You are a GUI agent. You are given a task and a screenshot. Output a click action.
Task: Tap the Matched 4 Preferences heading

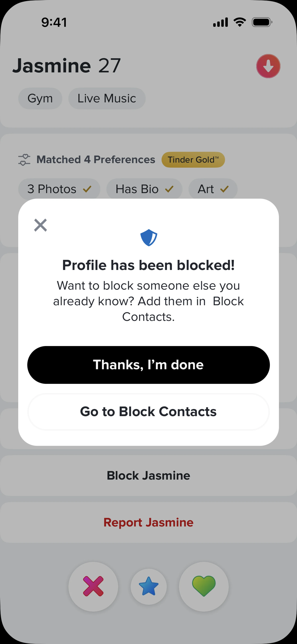(96, 160)
